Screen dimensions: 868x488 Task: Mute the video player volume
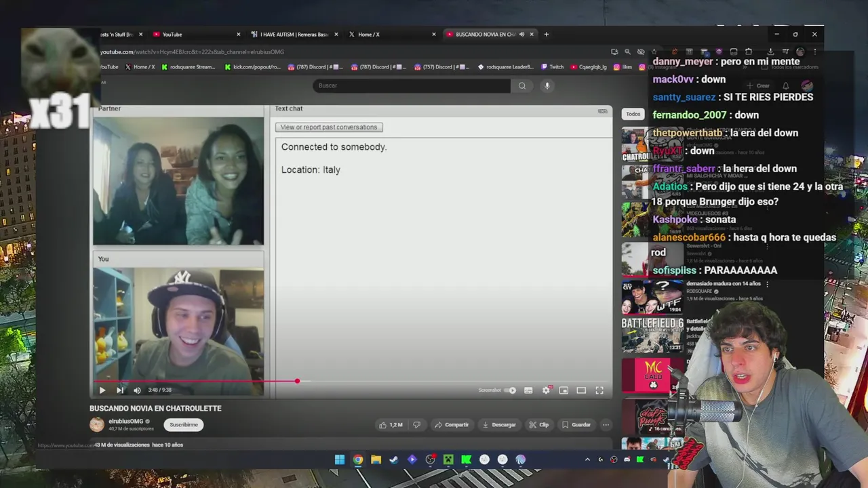pos(137,390)
